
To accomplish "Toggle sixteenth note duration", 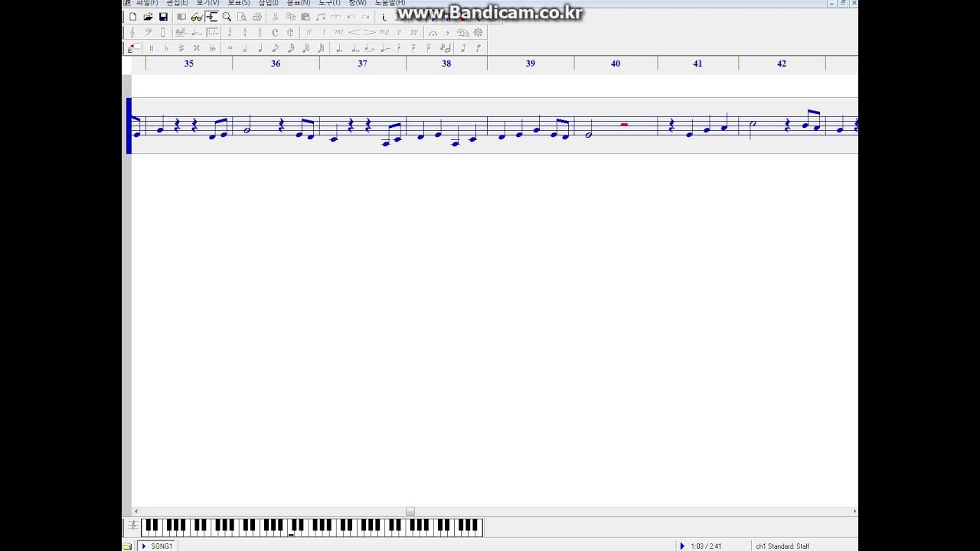I will (x=291, y=47).
